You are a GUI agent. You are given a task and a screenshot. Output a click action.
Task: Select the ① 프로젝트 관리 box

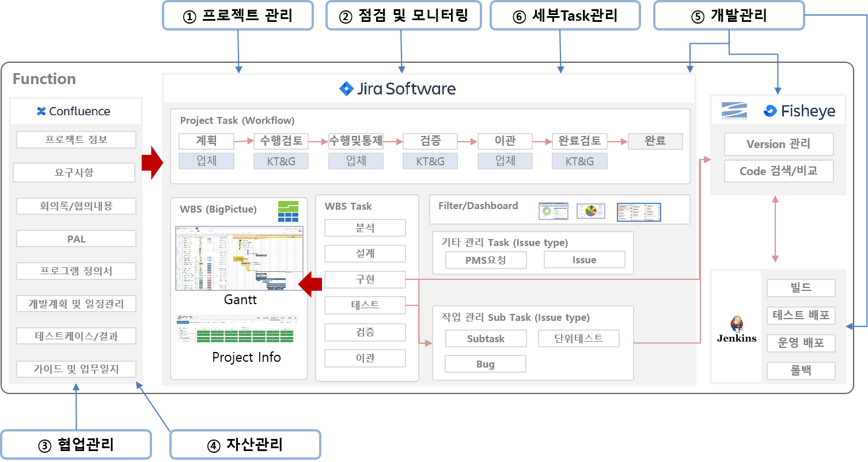[x=238, y=16]
